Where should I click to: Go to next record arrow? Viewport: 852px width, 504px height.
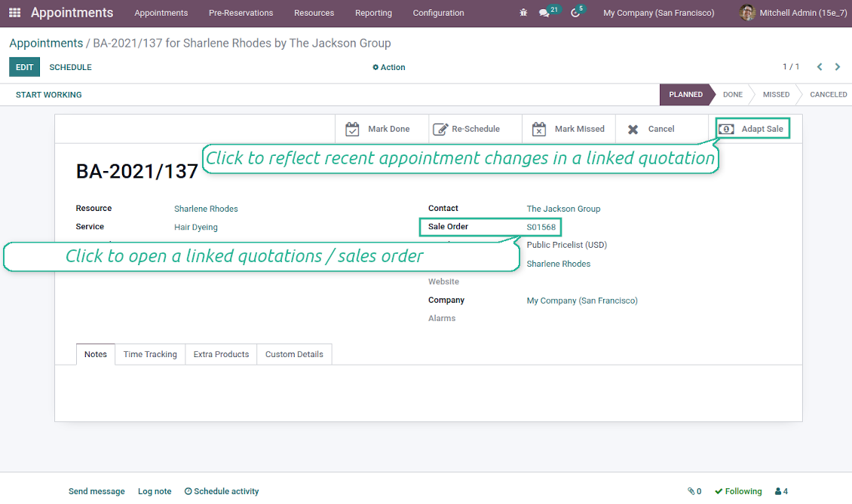click(x=838, y=67)
